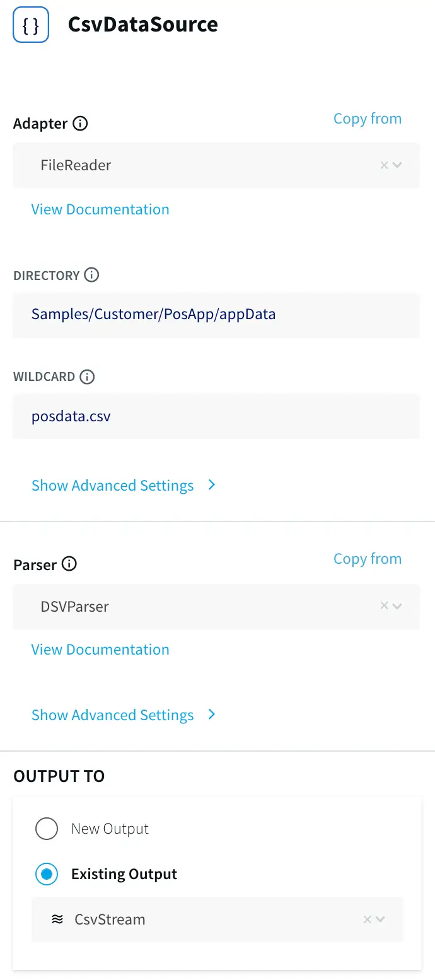Clear the DSVParser parser selection

pyautogui.click(x=384, y=606)
